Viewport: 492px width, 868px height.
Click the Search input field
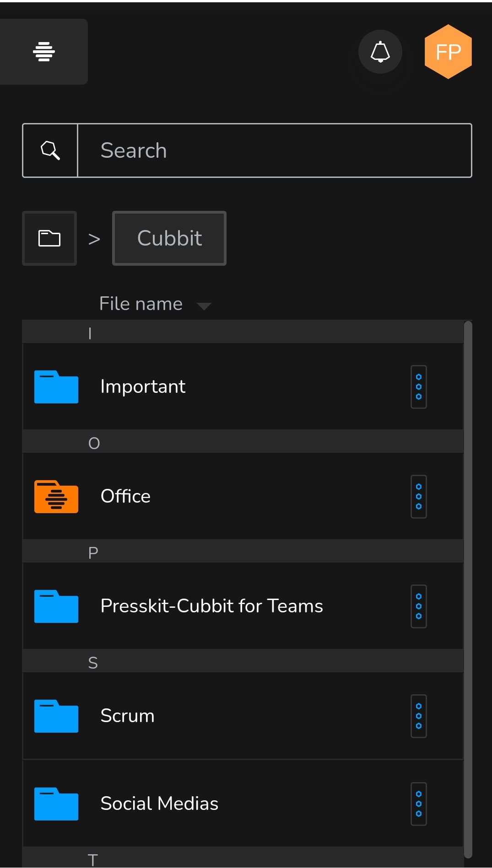click(275, 150)
